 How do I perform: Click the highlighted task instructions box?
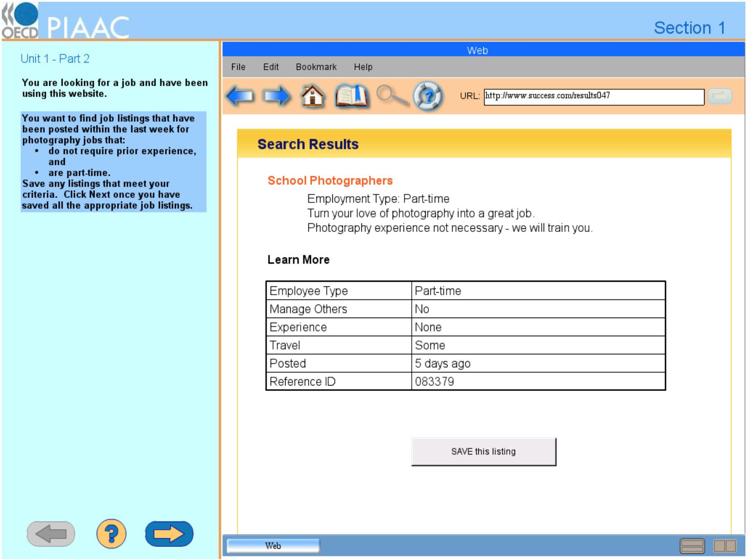coord(113,162)
